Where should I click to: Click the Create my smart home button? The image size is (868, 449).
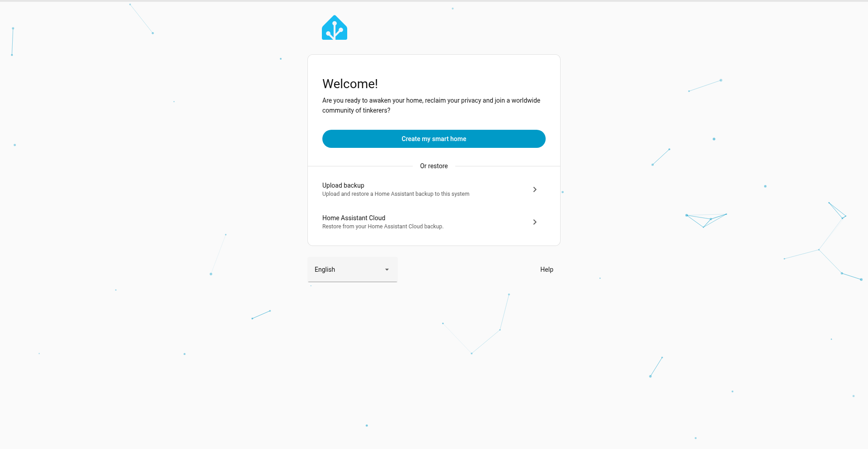pos(434,139)
